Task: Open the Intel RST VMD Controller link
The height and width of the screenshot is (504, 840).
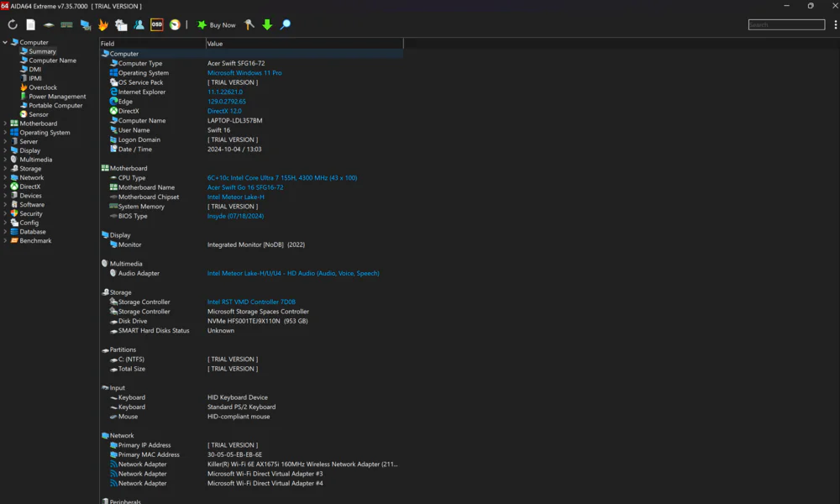Action: 251,302
